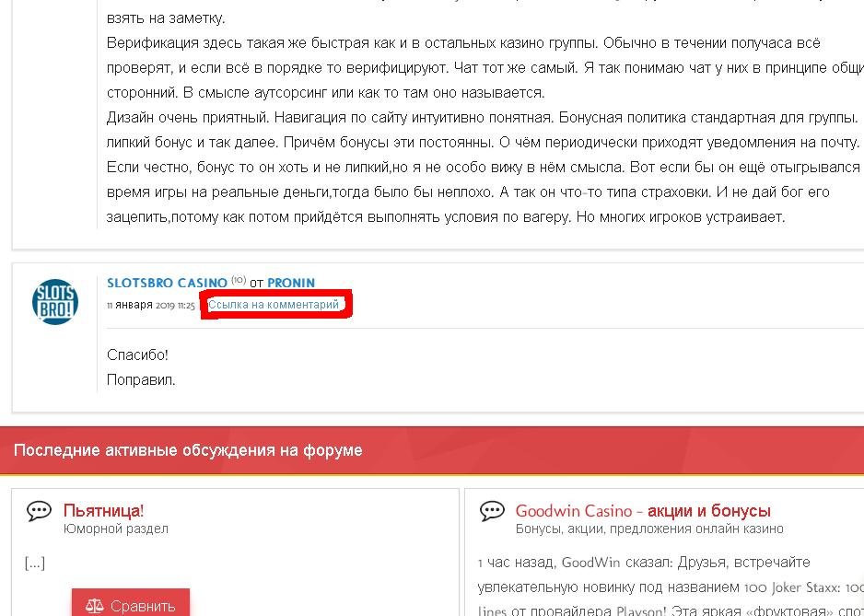Image resolution: width=864 pixels, height=616 pixels.
Task: Click the Поправил. line in the comment
Action: pyautogui.click(x=141, y=379)
